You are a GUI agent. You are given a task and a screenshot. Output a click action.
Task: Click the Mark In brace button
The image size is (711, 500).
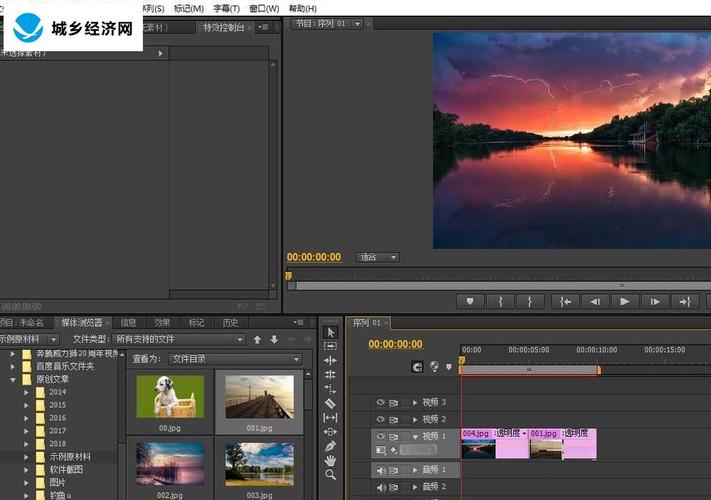pos(501,301)
